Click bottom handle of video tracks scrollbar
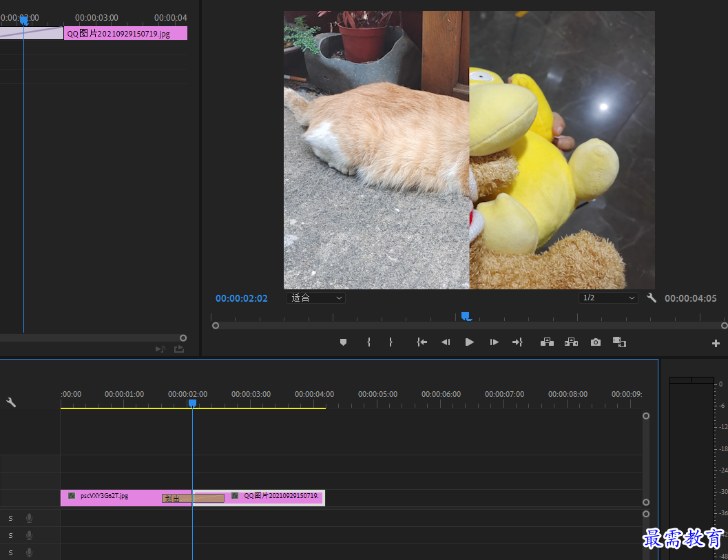The image size is (728, 560). coord(646,502)
